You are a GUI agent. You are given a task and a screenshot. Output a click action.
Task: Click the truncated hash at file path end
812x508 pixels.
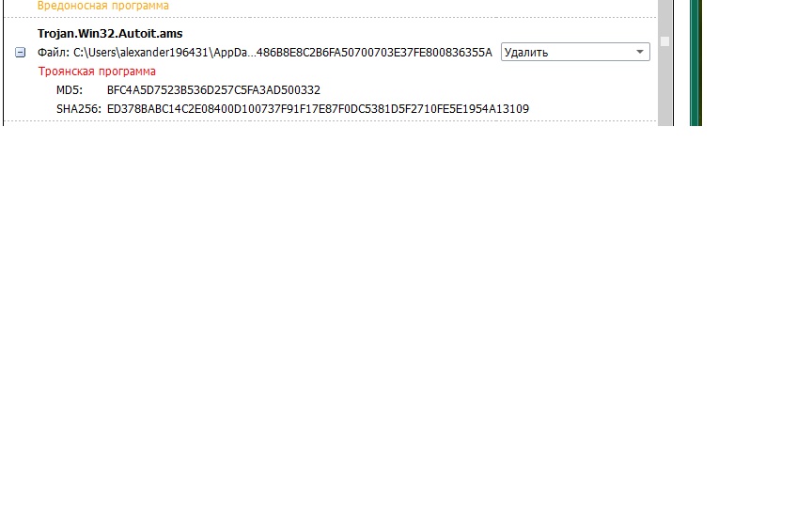coord(374,53)
